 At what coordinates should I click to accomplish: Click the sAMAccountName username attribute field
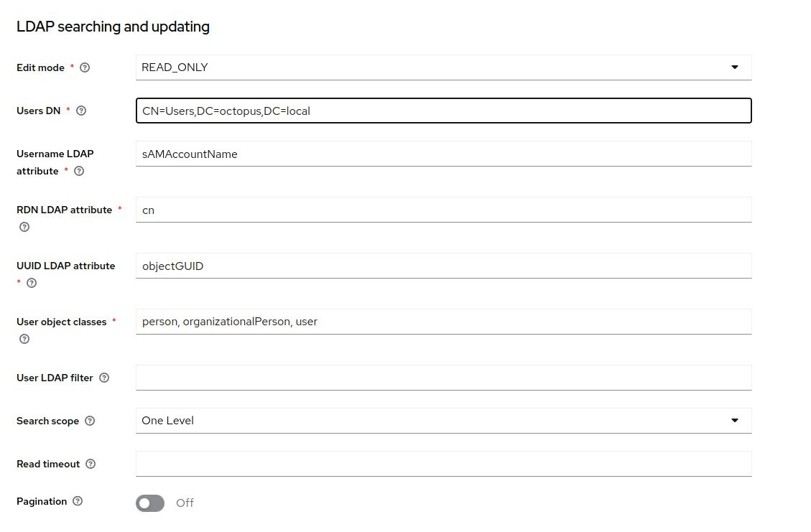(443, 154)
